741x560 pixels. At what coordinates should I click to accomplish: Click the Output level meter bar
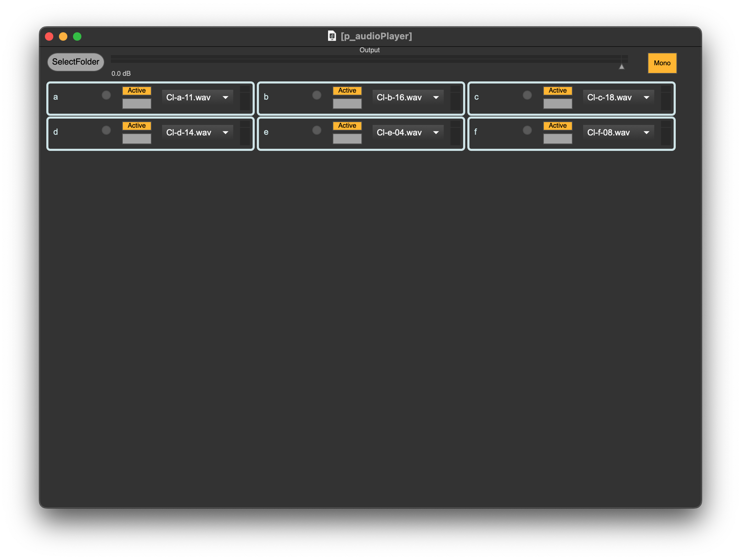tap(369, 59)
